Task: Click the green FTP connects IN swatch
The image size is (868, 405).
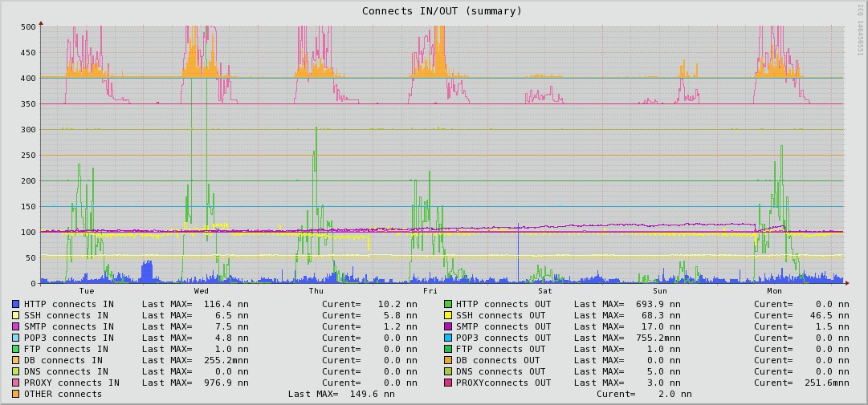Action: pyautogui.click(x=15, y=349)
